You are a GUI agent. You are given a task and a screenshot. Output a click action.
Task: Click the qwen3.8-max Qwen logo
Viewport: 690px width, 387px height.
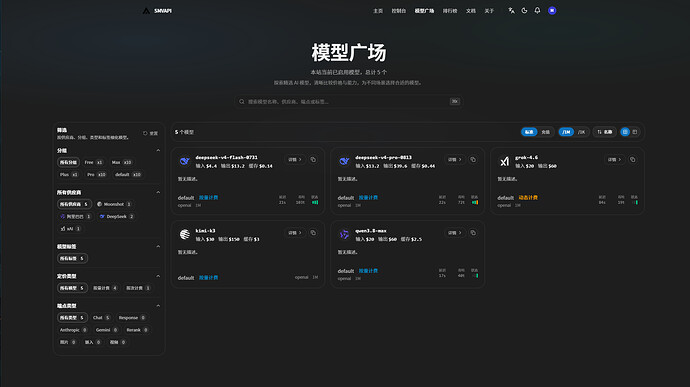[x=344, y=234]
